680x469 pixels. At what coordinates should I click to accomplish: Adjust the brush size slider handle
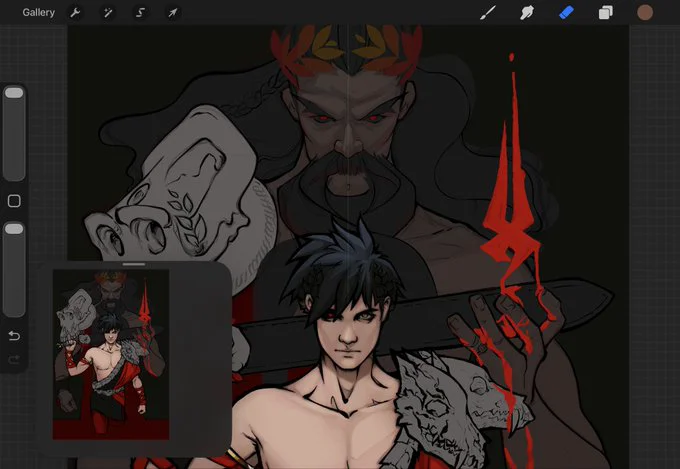[x=14, y=92]
